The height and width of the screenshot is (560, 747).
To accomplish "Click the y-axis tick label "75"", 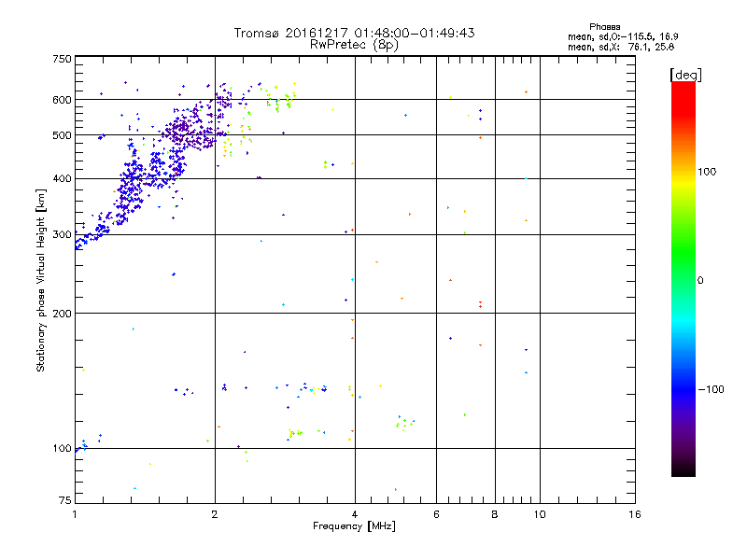I will pyautogui.click(x=65, y=500).
